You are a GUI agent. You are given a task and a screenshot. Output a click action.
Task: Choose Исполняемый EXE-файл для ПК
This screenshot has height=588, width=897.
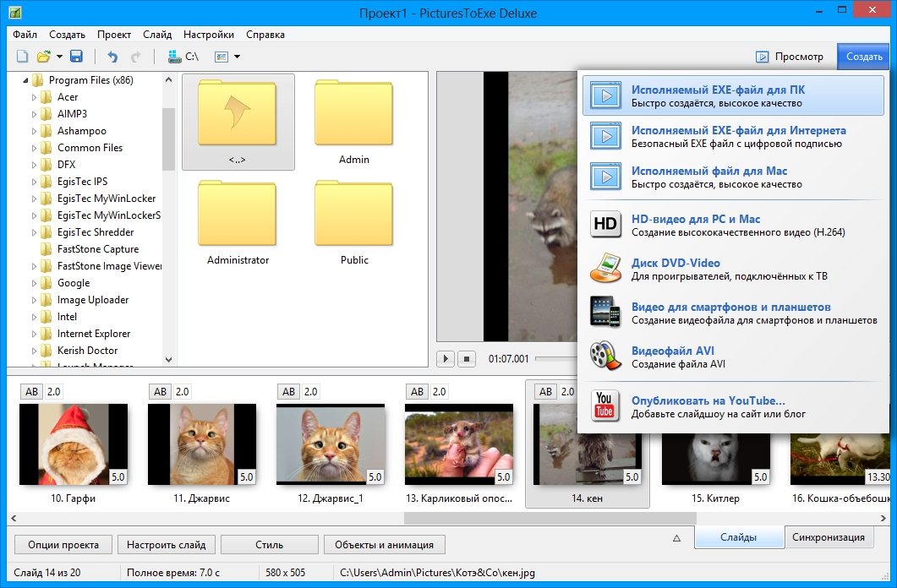click(733, 95)
